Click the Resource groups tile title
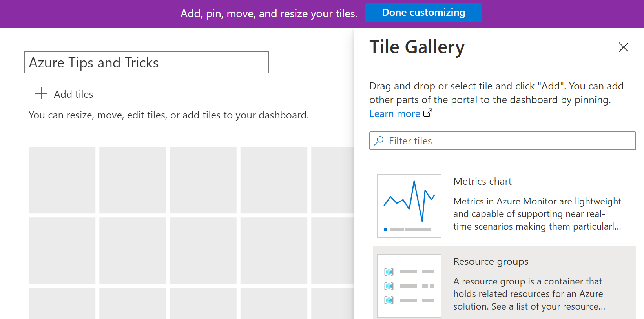This screenshot has width=644, height=319. tap(491, 261)
